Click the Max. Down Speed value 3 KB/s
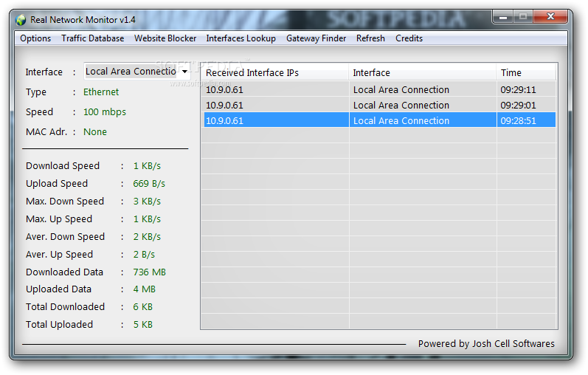The height and width of the screenshot is (375, 588). click(x=147, y=202)
